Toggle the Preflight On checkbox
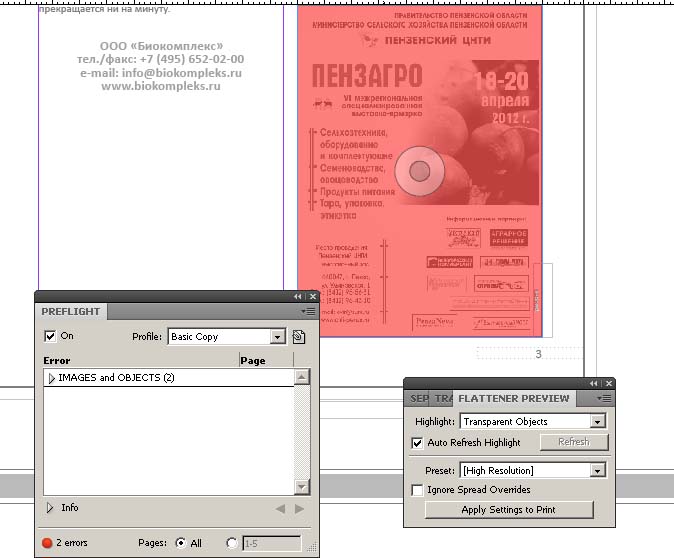674x558 pixels. 50,336
